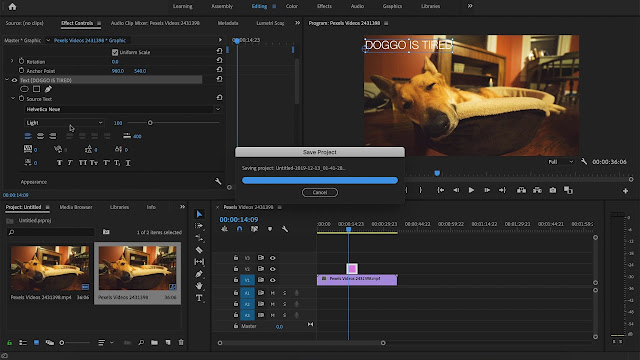The image size is (640, 360).
Task: Select the Type tool in the toolbar
Action: click(199, 298)
